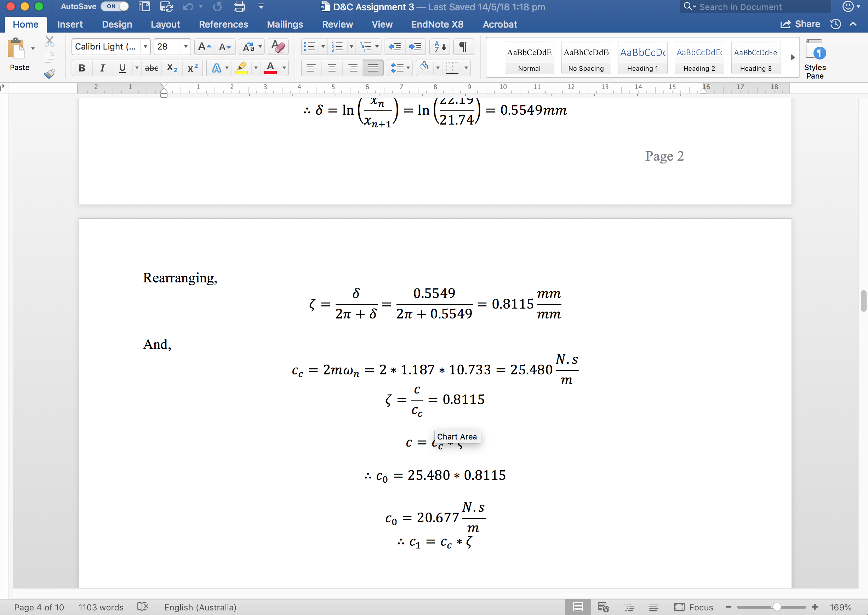Expand the styles gallery arrow
The height and width of the screenshot is (615, 868).
point(792,58)
